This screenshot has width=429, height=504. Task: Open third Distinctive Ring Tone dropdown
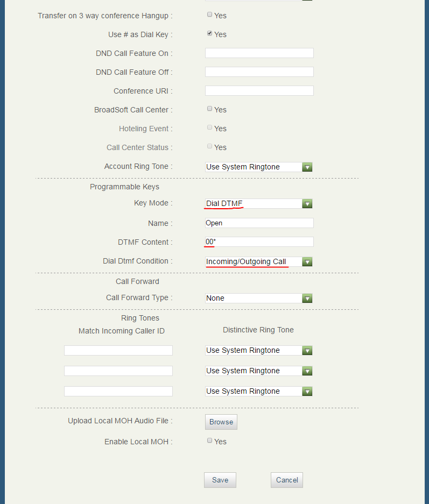coord(259,391)
